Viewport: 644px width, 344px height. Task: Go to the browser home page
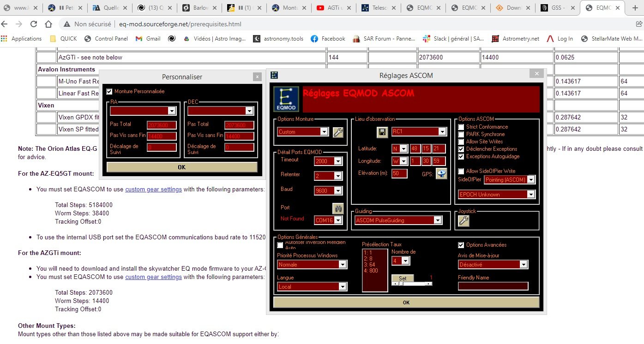click(x=48, y=24)
